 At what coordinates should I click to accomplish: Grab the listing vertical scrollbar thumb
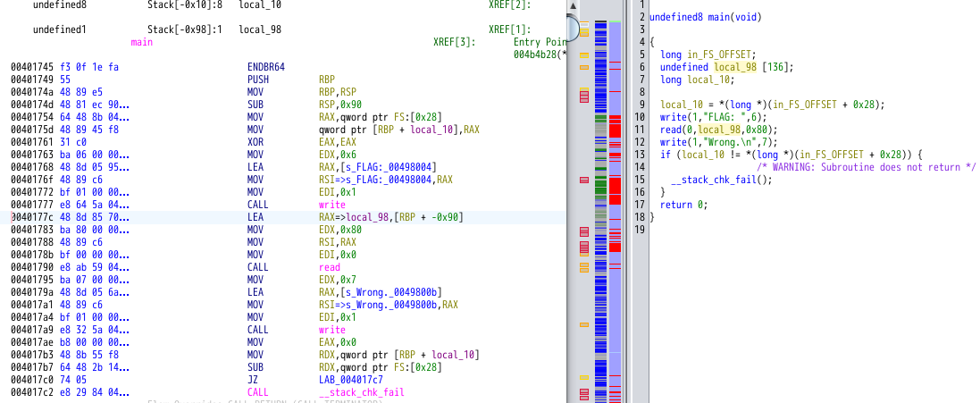(x=573, y=27)
